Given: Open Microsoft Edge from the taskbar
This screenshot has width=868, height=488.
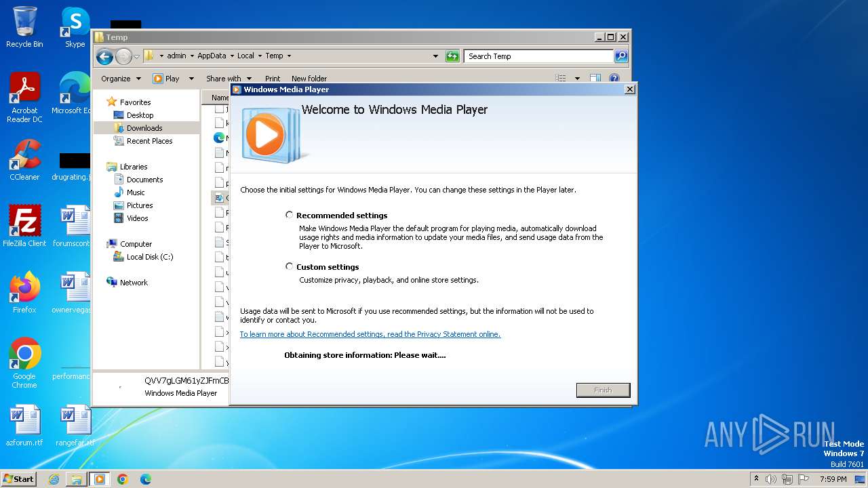Looking at the screenshot, I should [146, 479].
